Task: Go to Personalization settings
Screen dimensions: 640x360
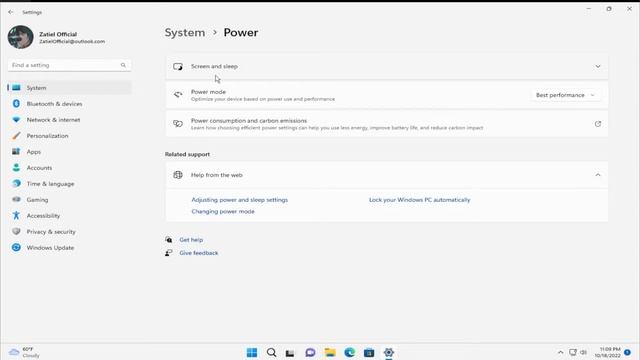Action: [x=69, y=136]
